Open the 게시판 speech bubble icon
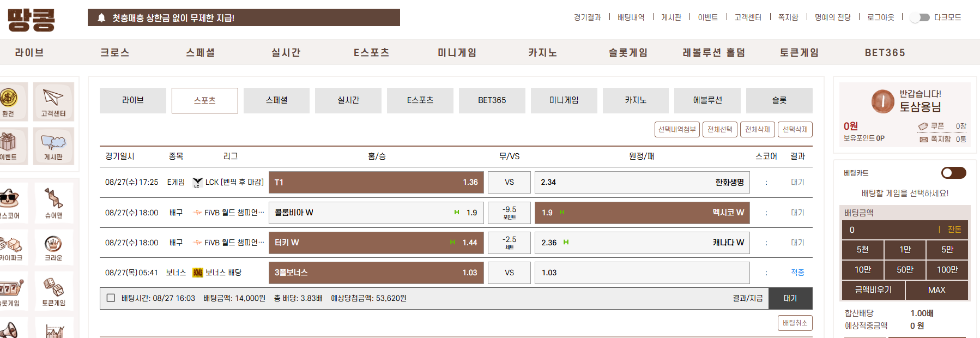The image size is (980, 338). [x=53, y=146]
